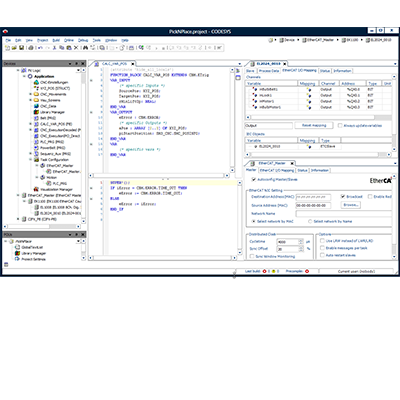Click the Library Manager icon under Application
This screenshot has width=400, height=400.
click(x=36, y=112)
